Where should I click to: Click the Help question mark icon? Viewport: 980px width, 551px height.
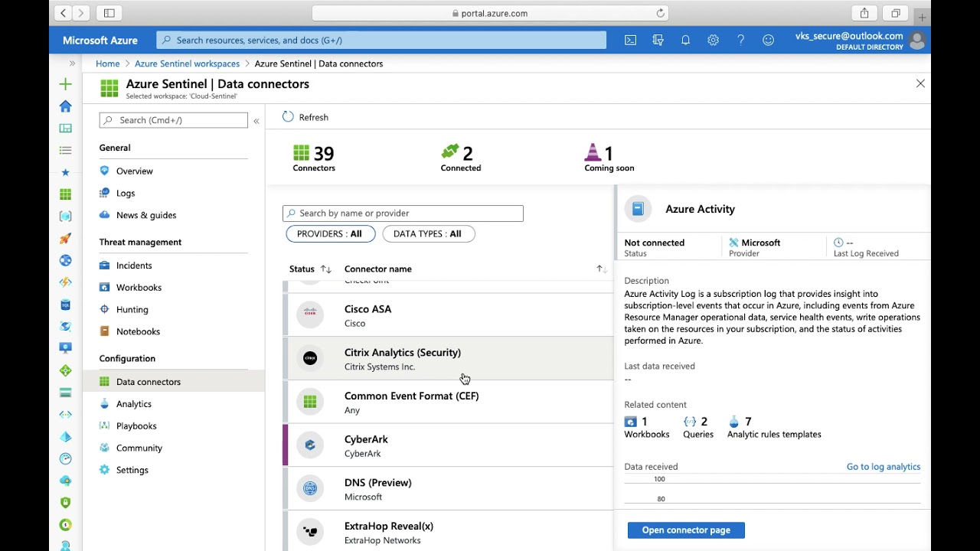(740, 41)
